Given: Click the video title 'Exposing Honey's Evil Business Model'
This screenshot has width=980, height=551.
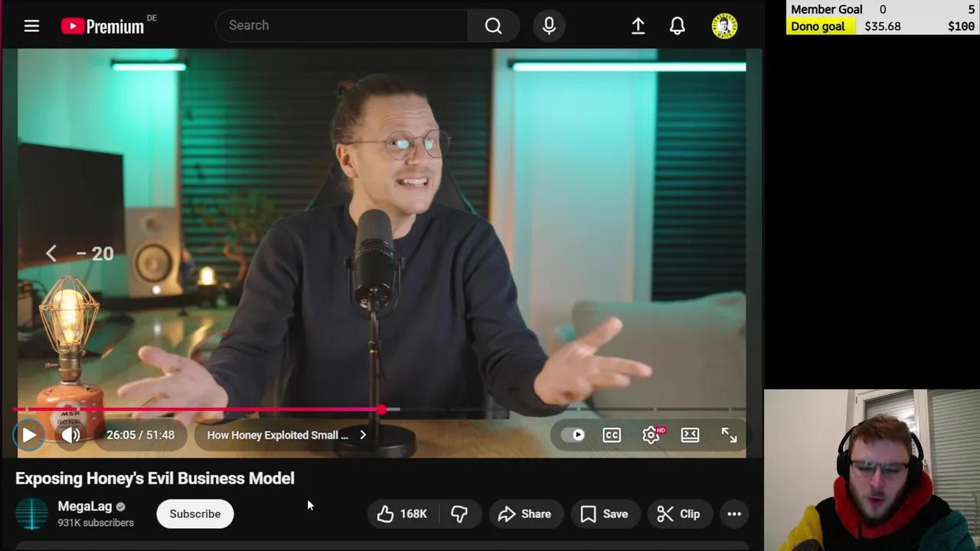Looking at the screenshot, I should click(155, 478).
